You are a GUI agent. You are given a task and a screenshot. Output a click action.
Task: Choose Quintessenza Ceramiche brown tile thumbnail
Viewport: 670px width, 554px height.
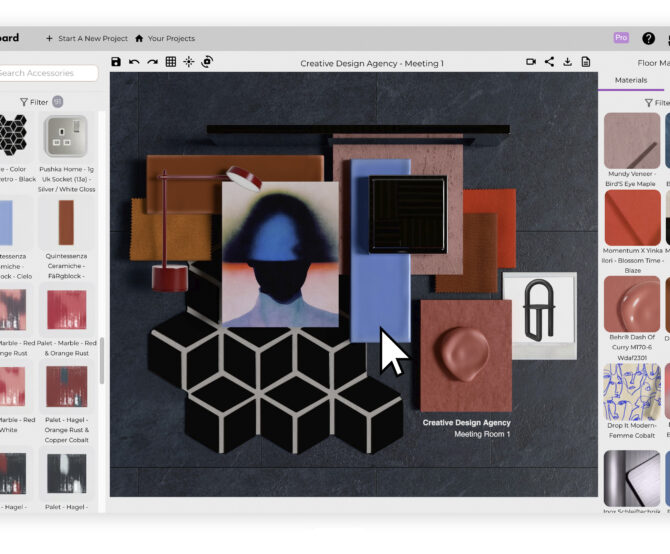pos(66,223)
